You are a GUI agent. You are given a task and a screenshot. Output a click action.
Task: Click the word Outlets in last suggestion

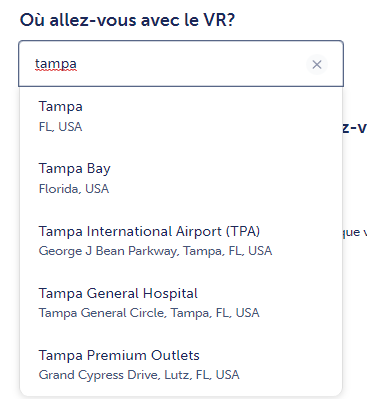[x=175, y=355]
